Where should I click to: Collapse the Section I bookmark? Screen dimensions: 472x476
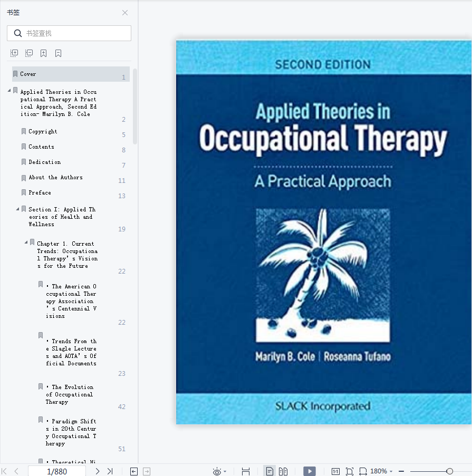pyautogui.click(x=17, y=209)
